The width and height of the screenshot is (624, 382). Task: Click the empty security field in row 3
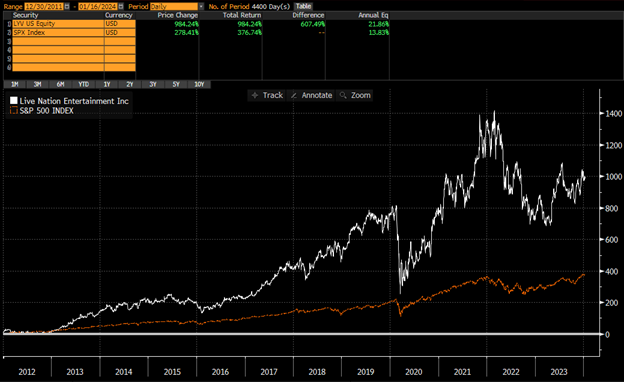(58, 41)
